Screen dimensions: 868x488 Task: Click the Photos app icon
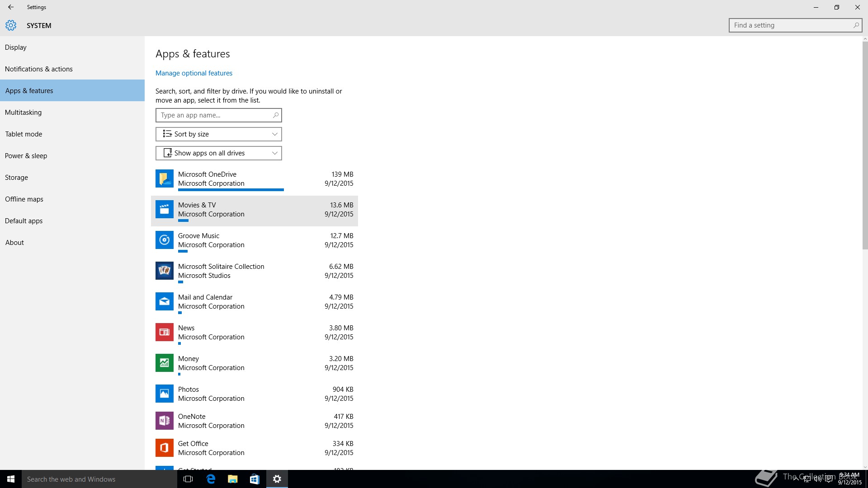tap(165, 394)
